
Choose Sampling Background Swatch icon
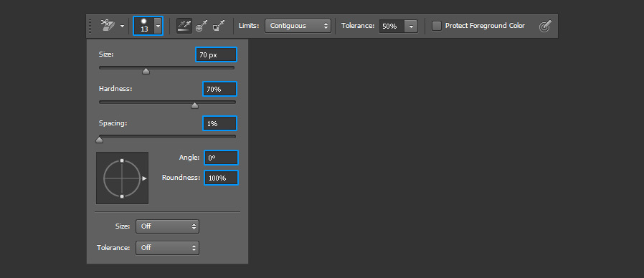pyautogui.click(x=218, y=27)
